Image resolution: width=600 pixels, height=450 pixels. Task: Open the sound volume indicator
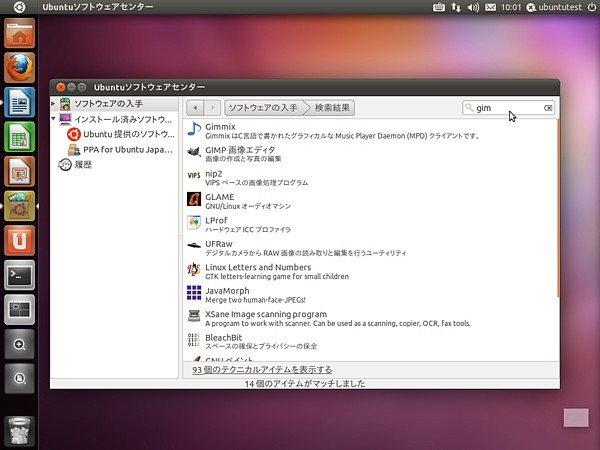473,7
